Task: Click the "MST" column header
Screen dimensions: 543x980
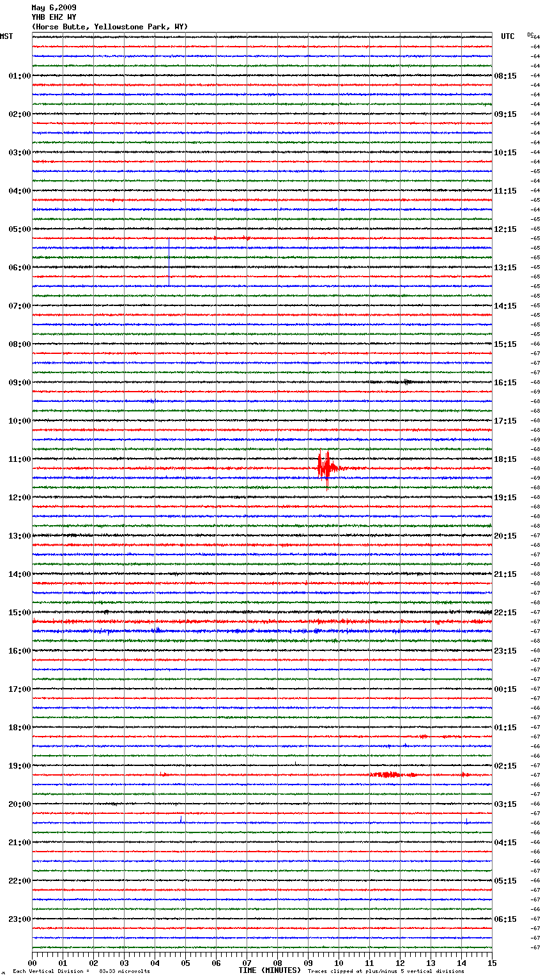Action: point(6,36)
